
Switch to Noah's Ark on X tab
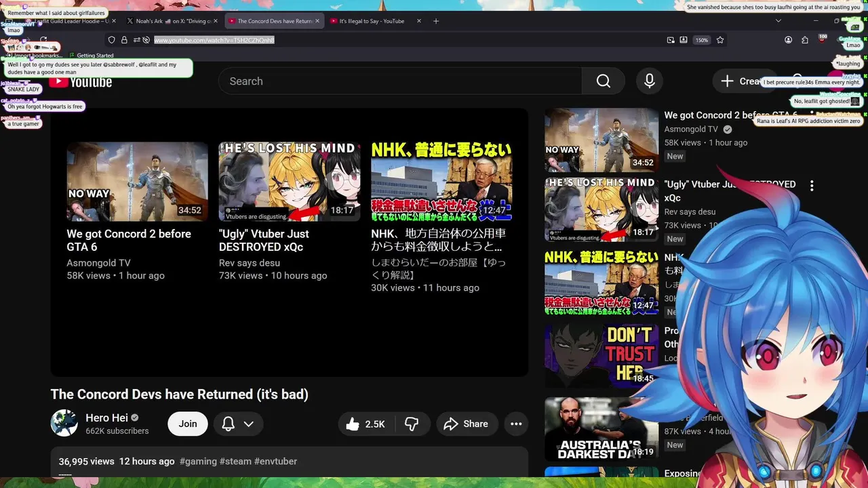(x=174, y=21)
